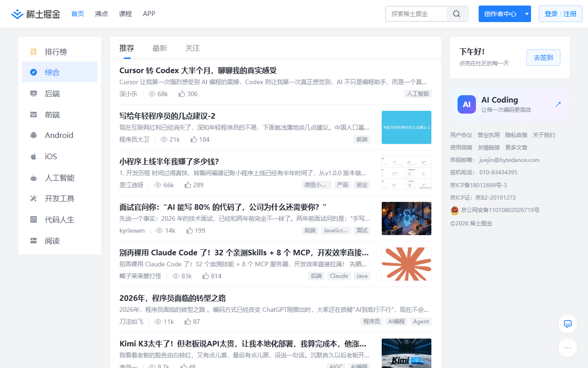Switch to the 最新 tab

click(160, 48)
